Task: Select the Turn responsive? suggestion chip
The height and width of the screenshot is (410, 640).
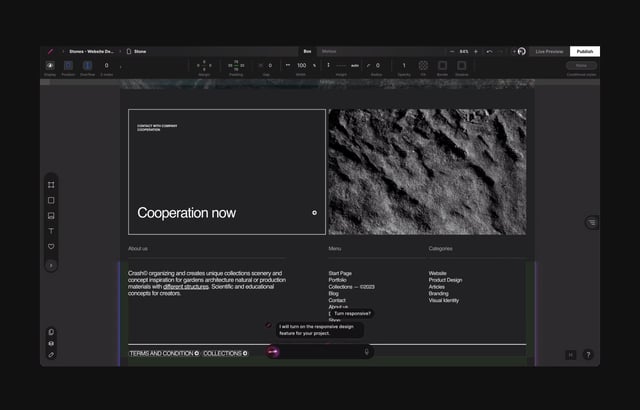Action: [x=352, y=313]
